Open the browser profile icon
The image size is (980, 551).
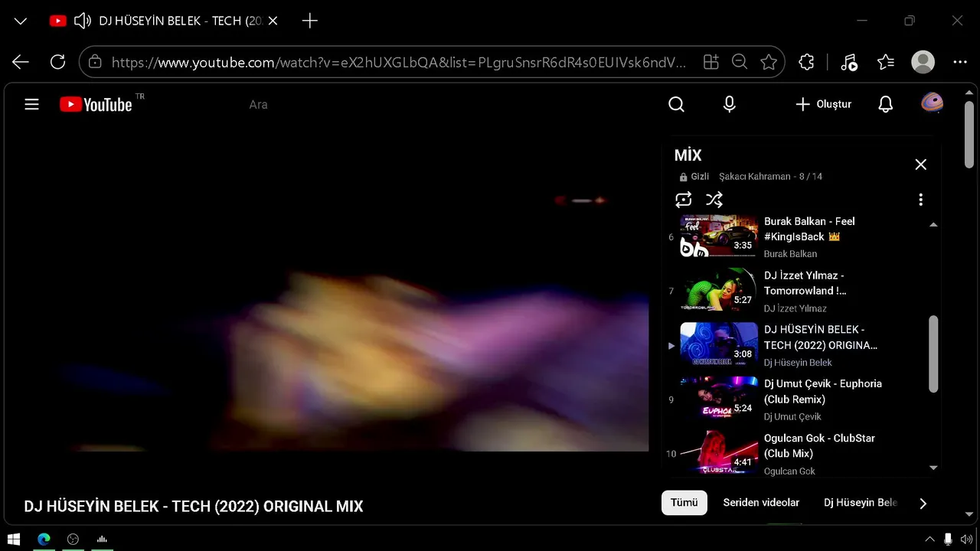(923, 62)
